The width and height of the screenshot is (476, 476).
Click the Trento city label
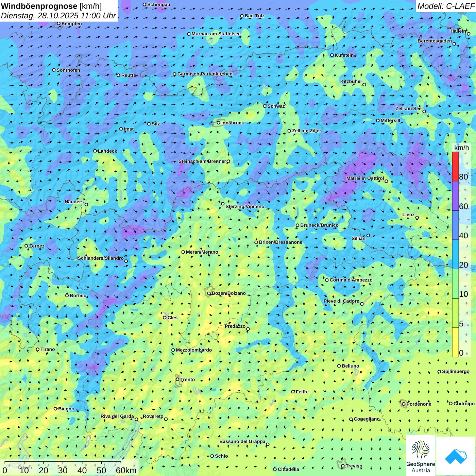click(x=188, y=379)
